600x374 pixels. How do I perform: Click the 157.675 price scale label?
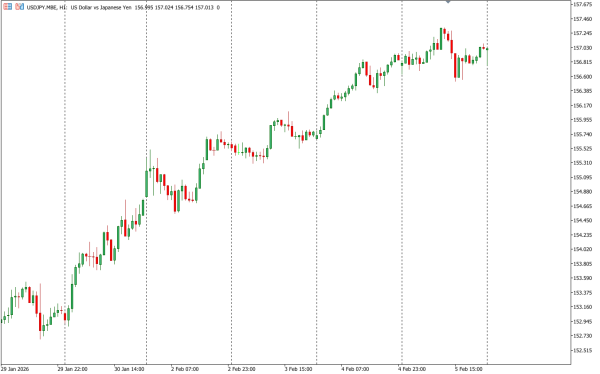point(582,5)
